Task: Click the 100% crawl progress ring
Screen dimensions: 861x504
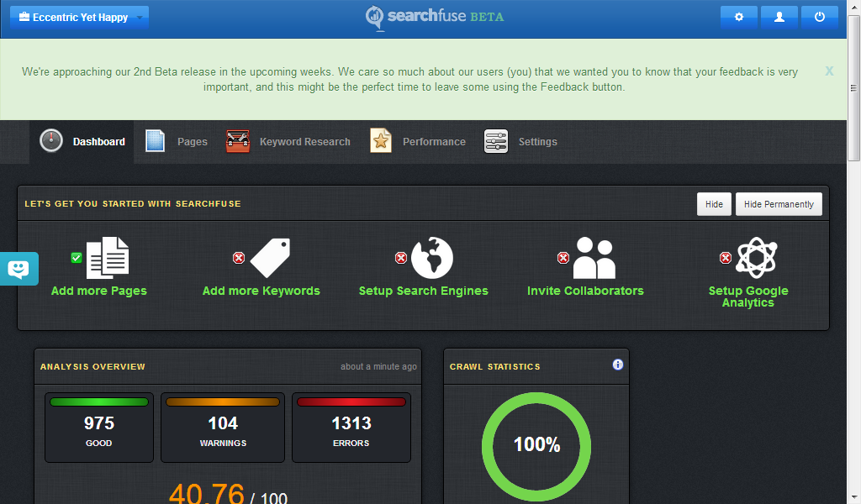Action: pyautogui.click(x=536, y=446)
